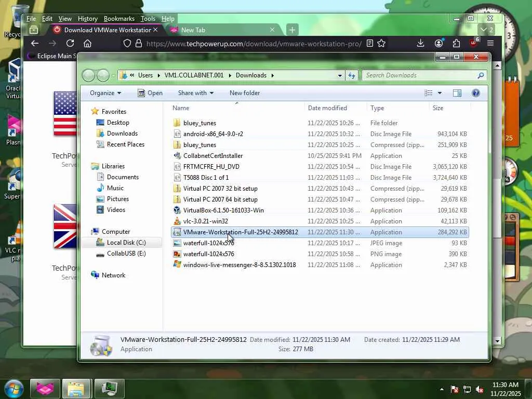The width and height of the screenshot is (532, 399).
Task: Change view with the view icon
Action: (429, 93)
